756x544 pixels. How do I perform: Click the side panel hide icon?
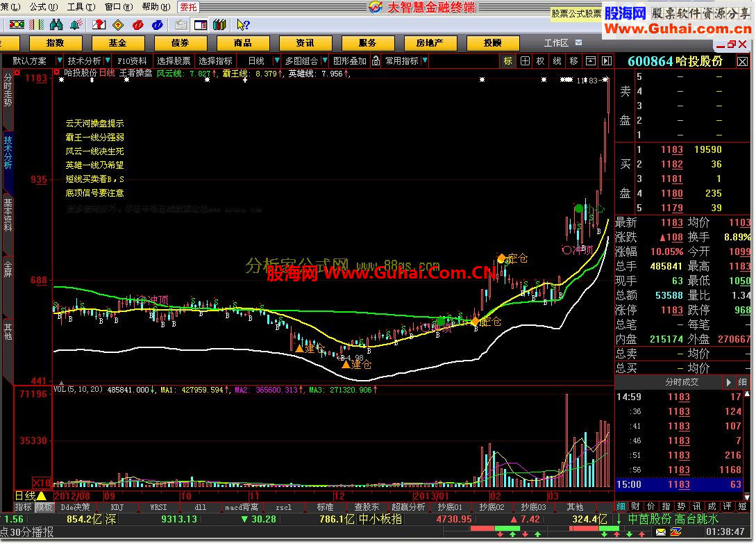pos(607,61)
